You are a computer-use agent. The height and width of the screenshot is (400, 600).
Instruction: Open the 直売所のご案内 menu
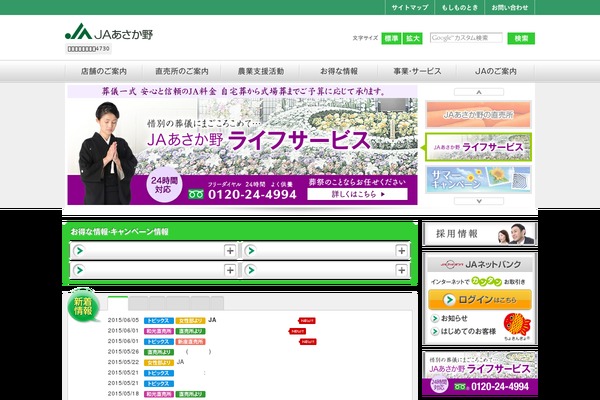coord(182,71)
